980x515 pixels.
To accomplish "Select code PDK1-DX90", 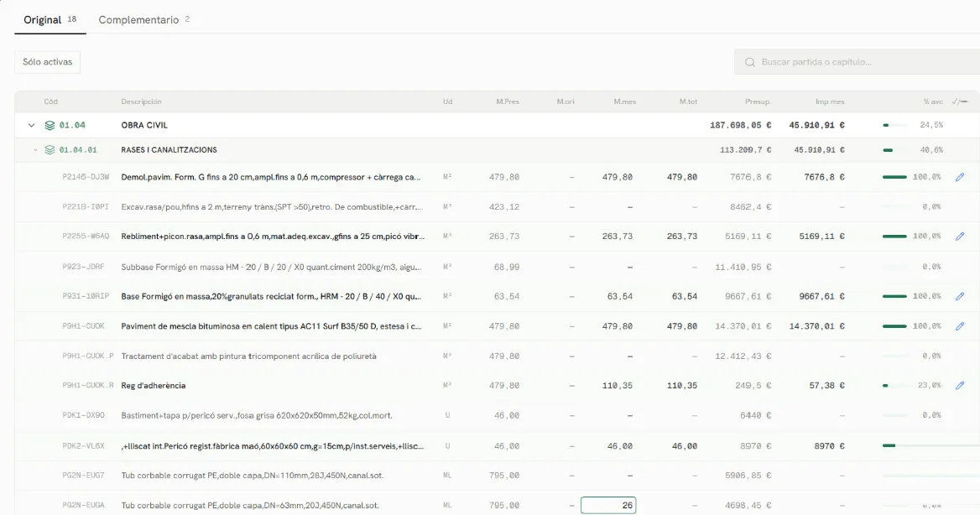I will pos(84,415).
